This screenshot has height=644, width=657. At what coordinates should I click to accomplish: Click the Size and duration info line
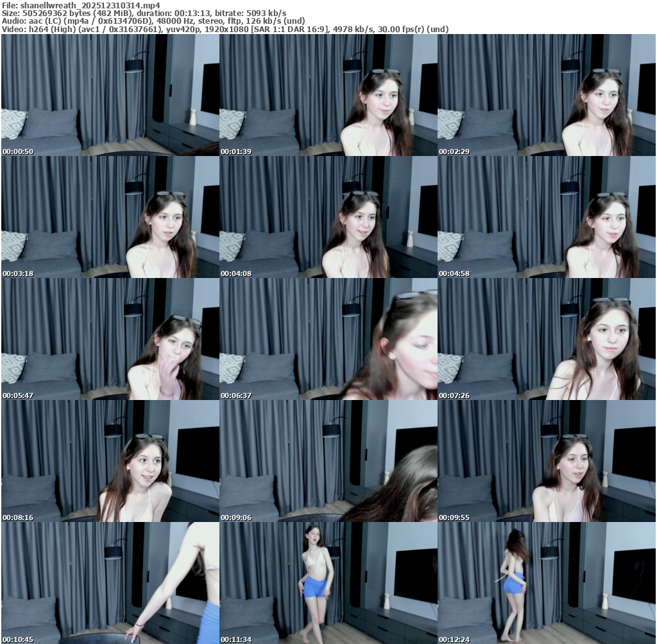pos(144,13)
